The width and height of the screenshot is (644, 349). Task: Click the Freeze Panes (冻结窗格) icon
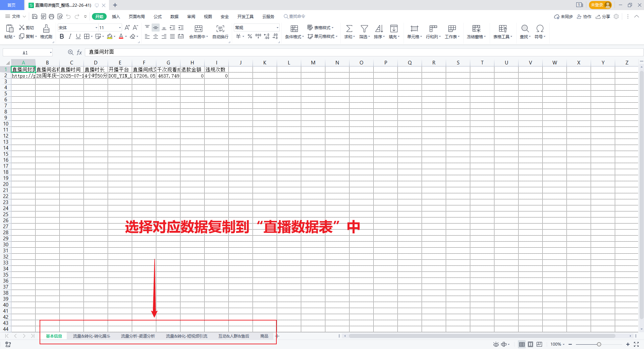coord(476,29)
